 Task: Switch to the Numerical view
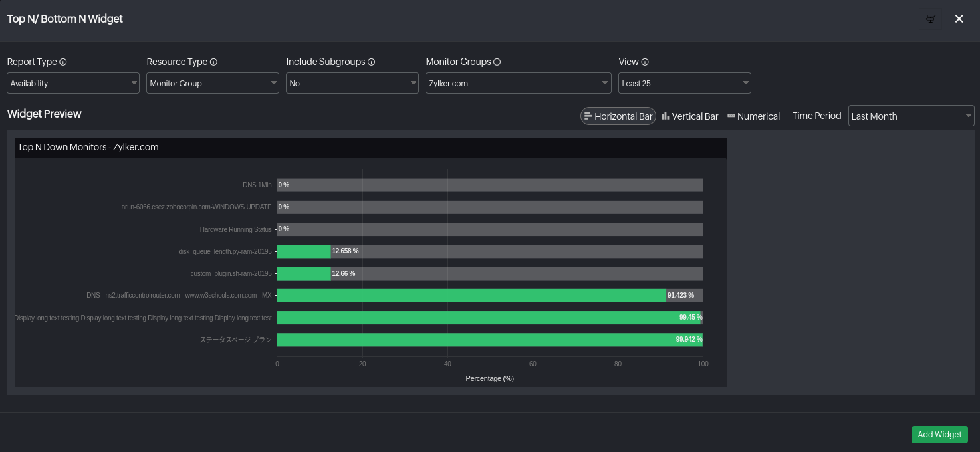tap(753, 116)
